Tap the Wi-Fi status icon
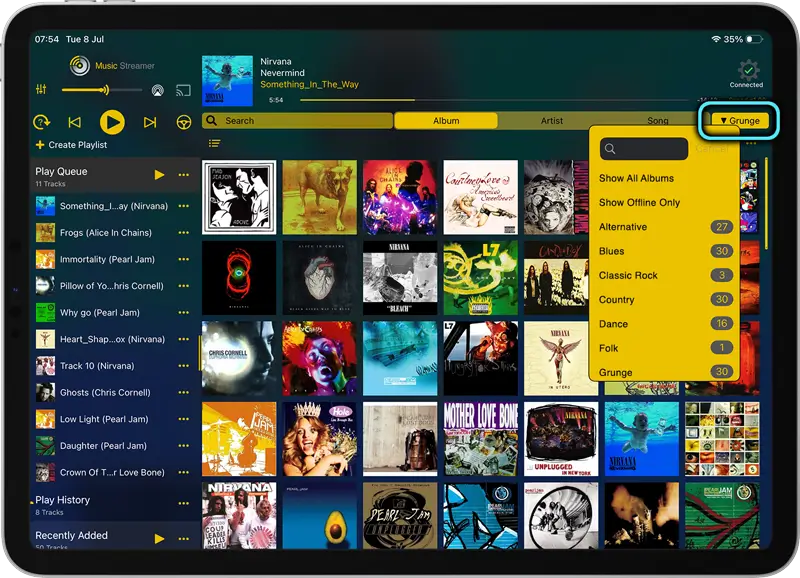Viewport: 800px width, 578px height. [x=716, y=39]
